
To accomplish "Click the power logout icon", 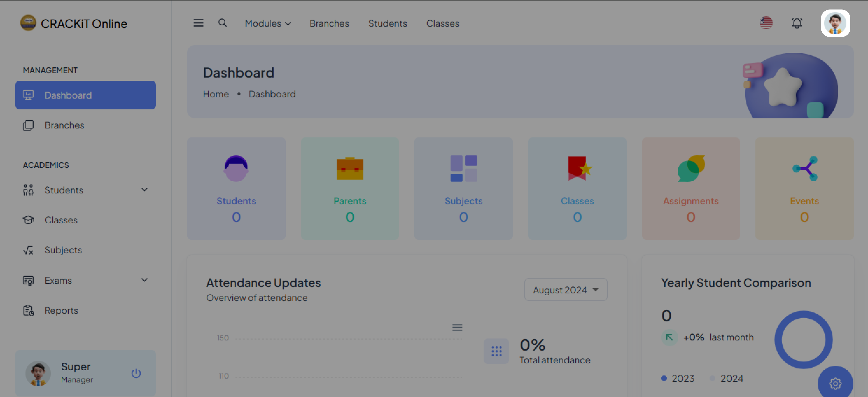I will [x=136, y=373].
